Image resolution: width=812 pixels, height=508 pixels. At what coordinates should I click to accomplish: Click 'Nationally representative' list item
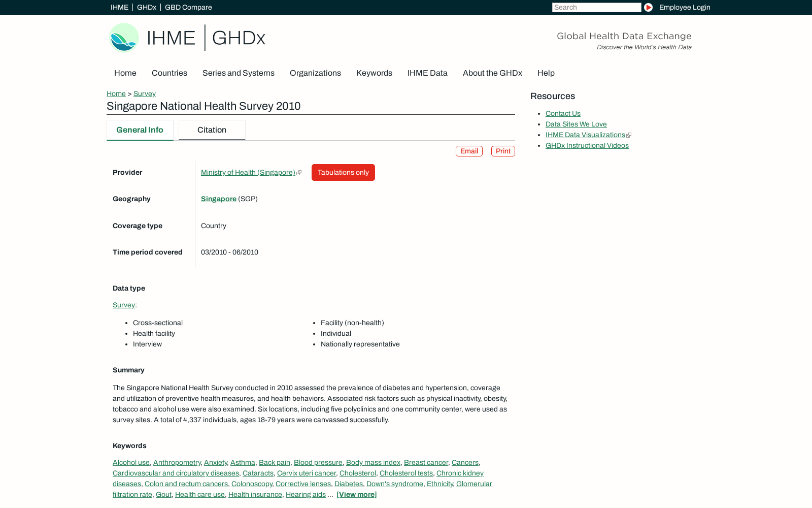360,344
